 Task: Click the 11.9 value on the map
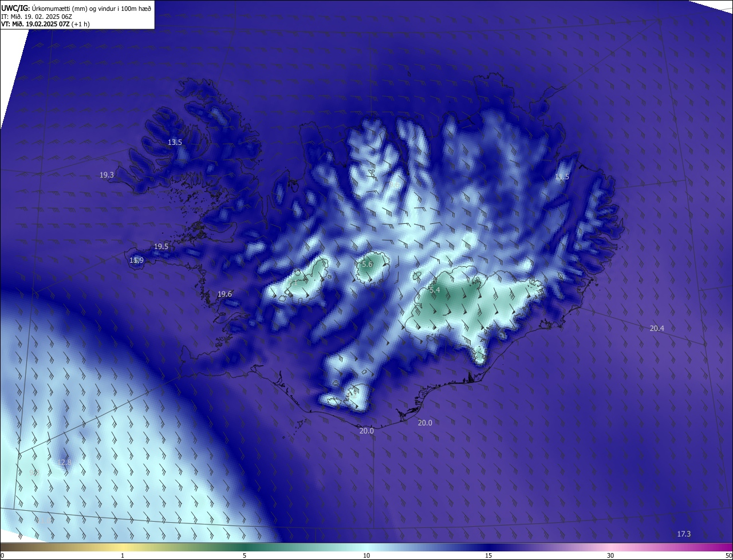(136, 261)
